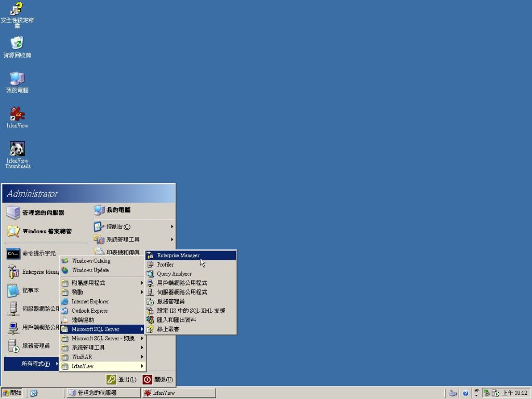Image resolution: width=532 pixels, height=399 pixels.
Task: Open IrfanView Thumbnails desktop icon
Action: [17, 151]
